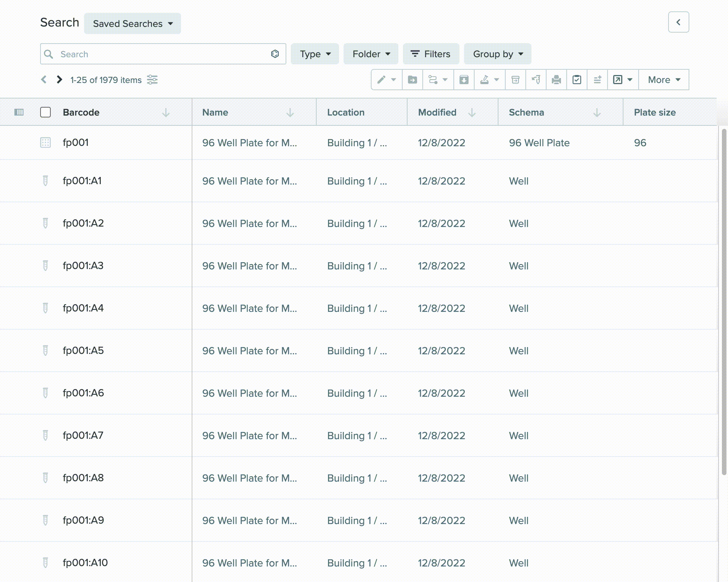Click the stamp/register toolbar icon
Image resolution: width=728 pixels, height=582 pixels.
click(484, 80)
